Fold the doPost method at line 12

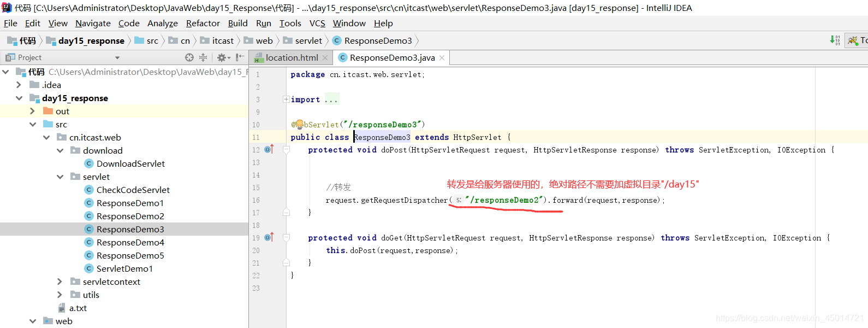(286, 149)
